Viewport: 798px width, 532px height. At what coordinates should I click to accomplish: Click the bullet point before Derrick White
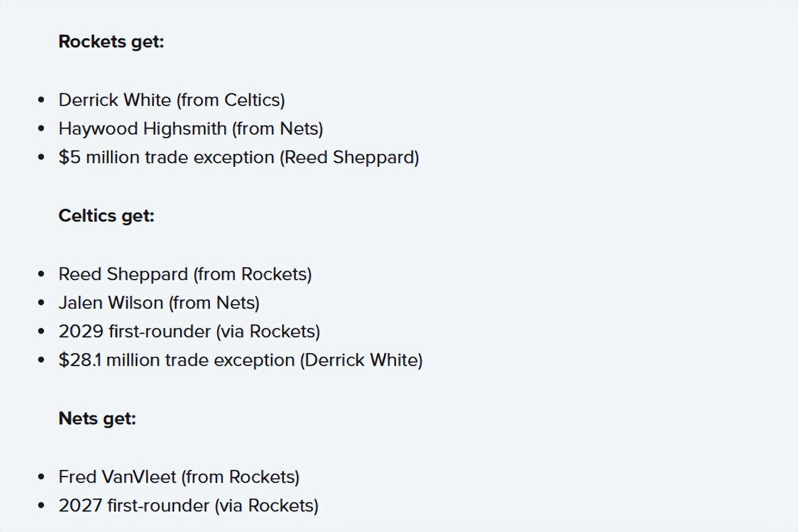[41, 100]
